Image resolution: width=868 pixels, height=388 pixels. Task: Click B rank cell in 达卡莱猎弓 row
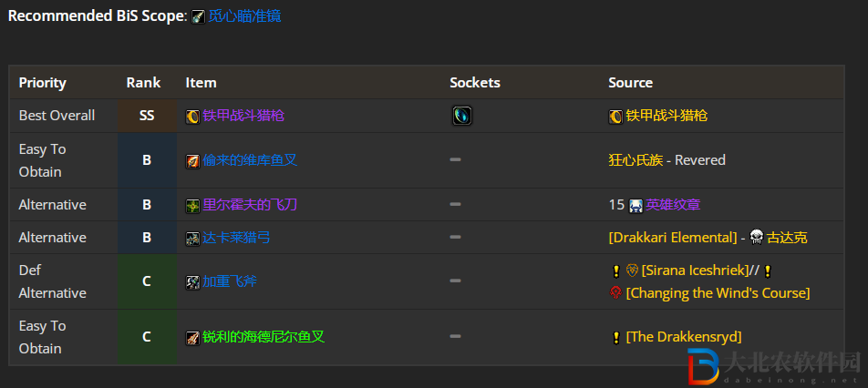[x=148, y=238]
